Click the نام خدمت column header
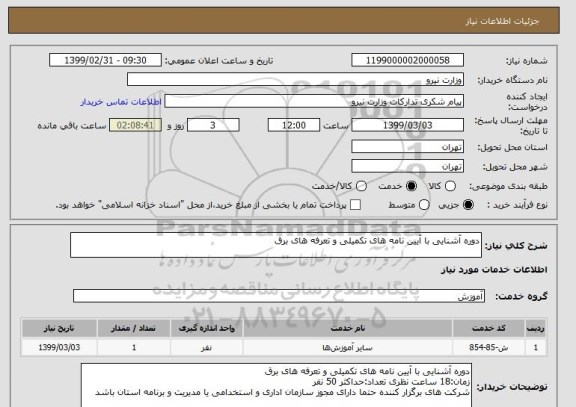This screenshot has width=576, height=407. [x=348, y=328]
